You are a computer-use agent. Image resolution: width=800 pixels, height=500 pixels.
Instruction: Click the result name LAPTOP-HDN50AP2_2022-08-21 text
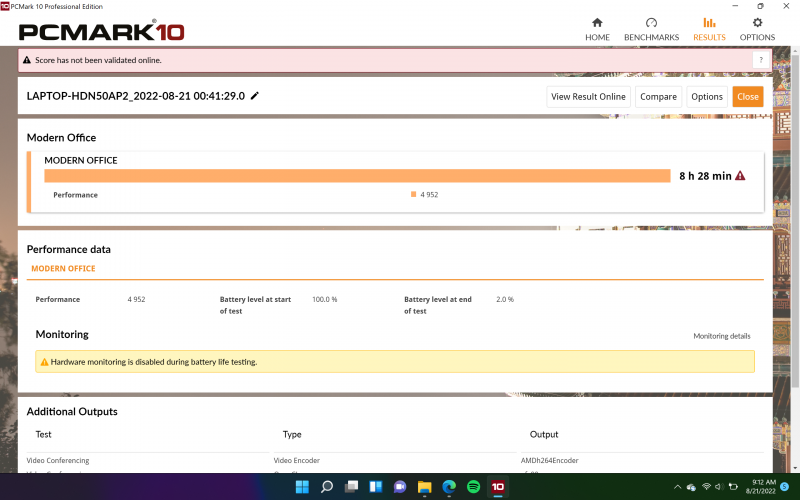pyautogui.click(x=136, y=96)
